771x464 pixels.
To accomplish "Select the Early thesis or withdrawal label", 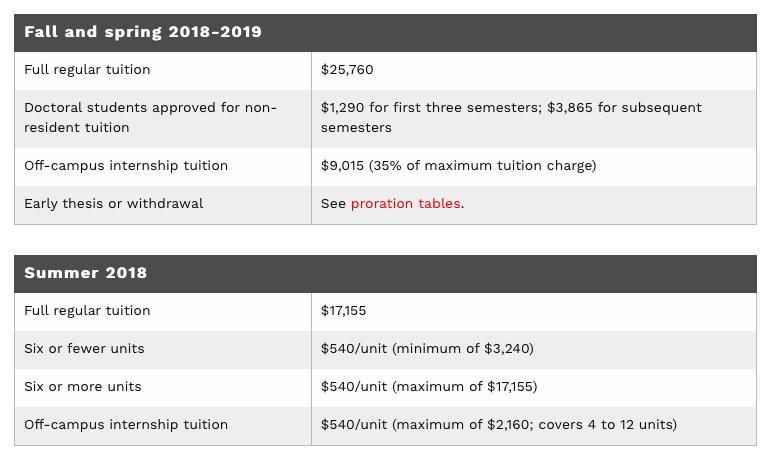I will (x=114, y=203).
